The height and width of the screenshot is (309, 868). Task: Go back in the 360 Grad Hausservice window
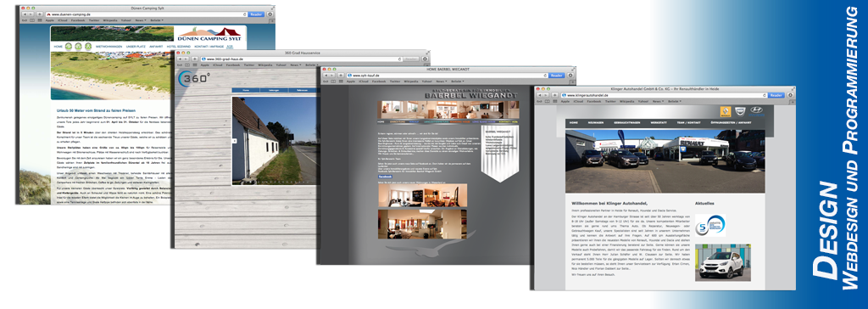pyautogui.click(x=180, y=59)
